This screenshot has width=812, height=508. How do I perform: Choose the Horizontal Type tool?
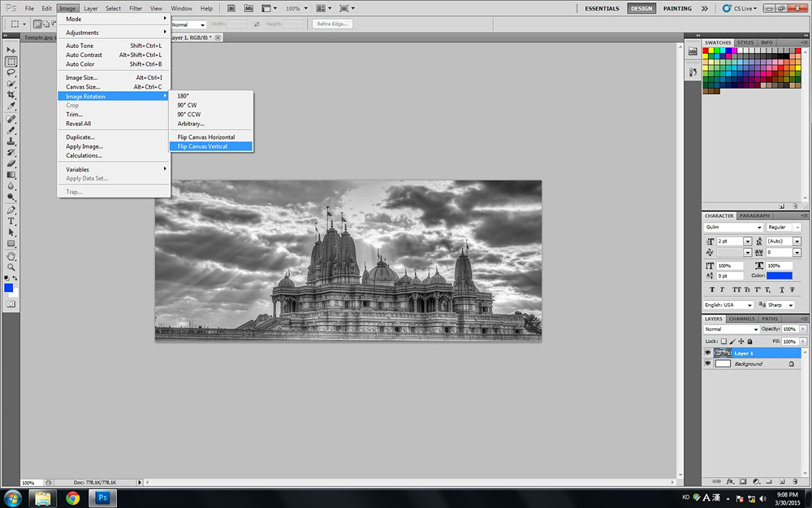[11, 221]
